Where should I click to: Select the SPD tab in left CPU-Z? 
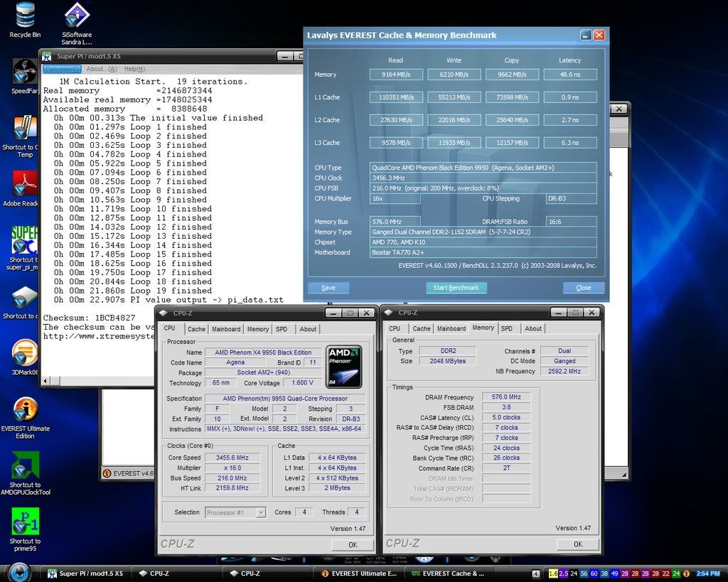pyautogui.click(x=282, y=329)
